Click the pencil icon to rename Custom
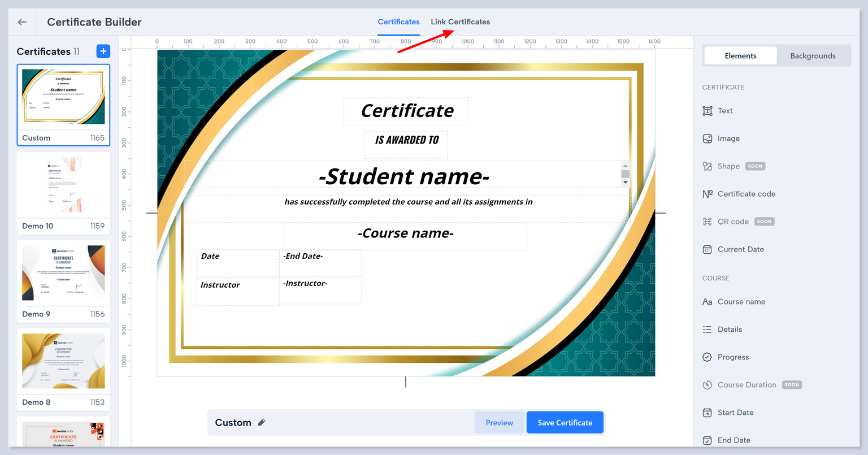The height and width of the screenshot is (455, 868). tap(262, 422)
